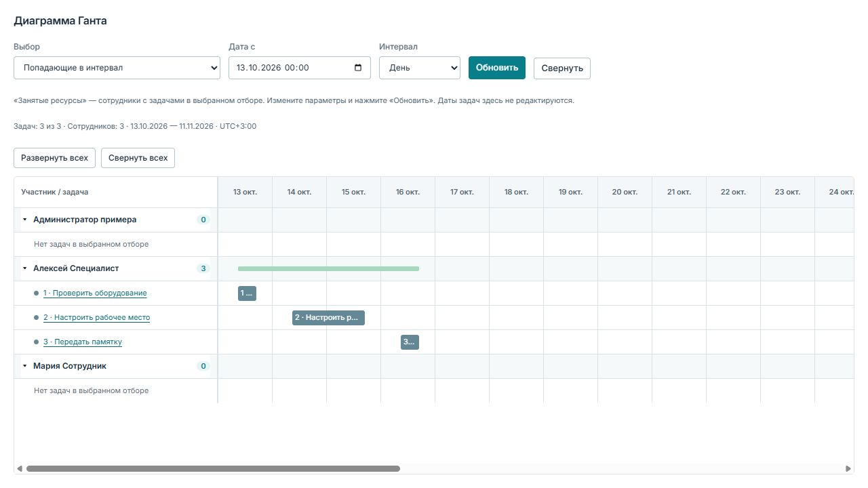Open task link 1 · Проверить оборудование
The image size is (868, 488).
tap(95, 293)
